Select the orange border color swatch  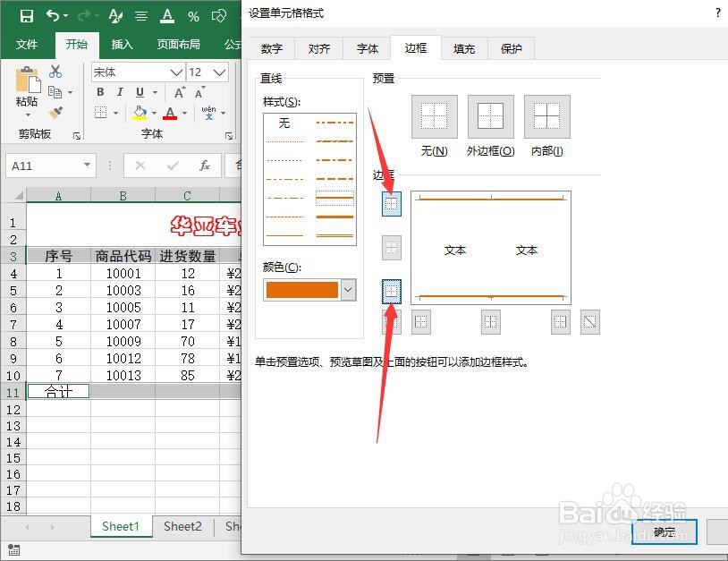[x=302, y=290]
